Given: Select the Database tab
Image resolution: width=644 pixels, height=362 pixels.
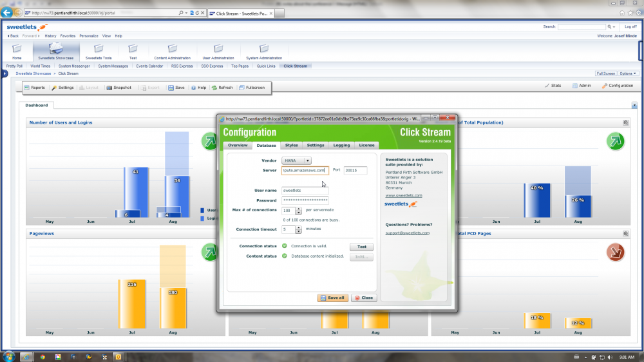Looking at the screenshot, I should click(x=266, y=146).
